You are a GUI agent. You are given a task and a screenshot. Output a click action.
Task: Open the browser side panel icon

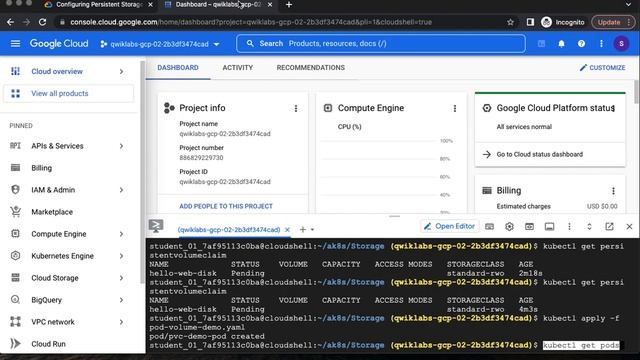(x=530, y=22)
